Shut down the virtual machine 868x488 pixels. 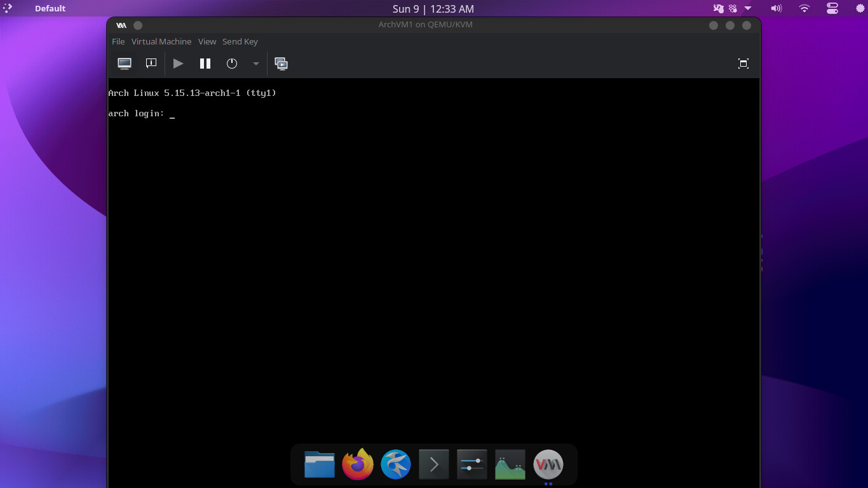pyautogui.click(x=232, y=64)
